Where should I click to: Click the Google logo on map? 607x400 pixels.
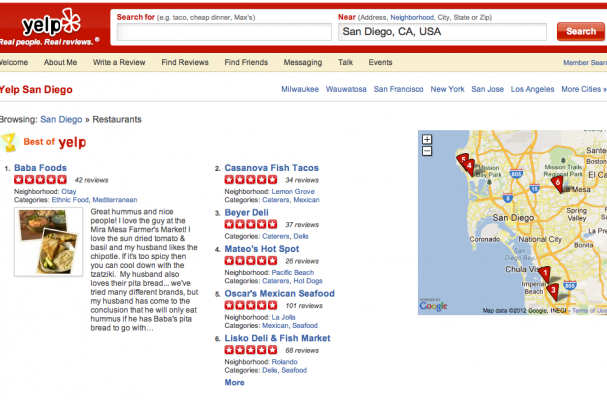coord(434,306)
